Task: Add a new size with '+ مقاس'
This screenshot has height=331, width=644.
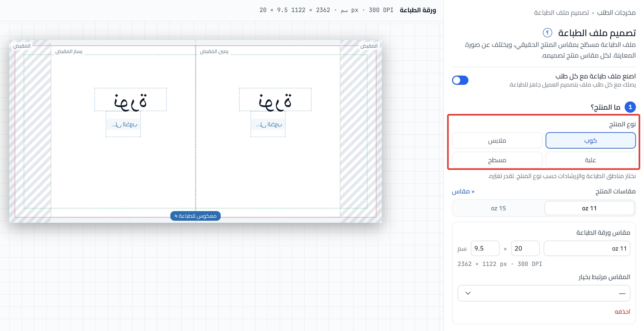Action: pos(463,191)
